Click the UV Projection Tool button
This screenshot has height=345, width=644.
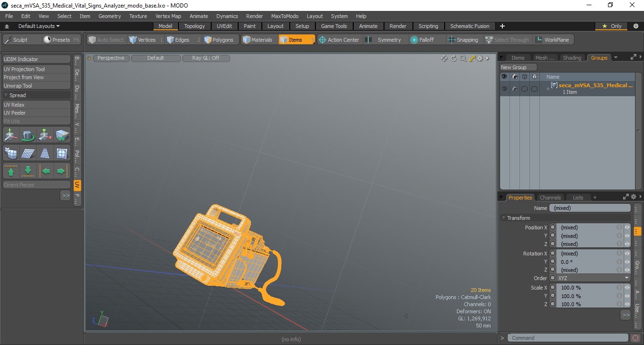pos(37,69)
